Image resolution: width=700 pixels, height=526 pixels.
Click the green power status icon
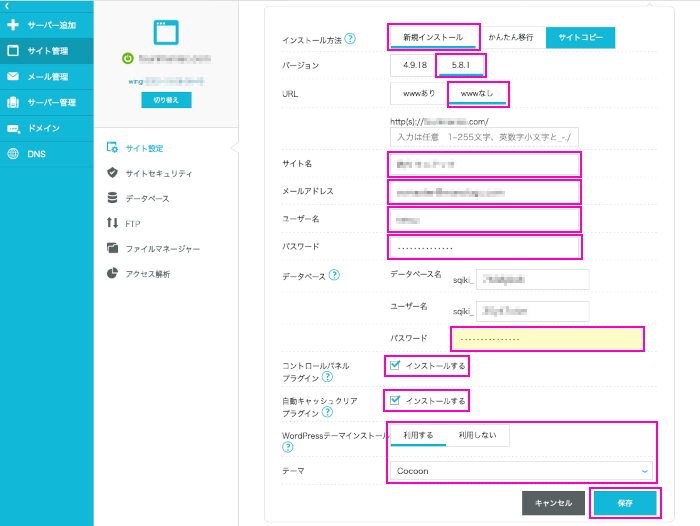(x=128, y=58)
